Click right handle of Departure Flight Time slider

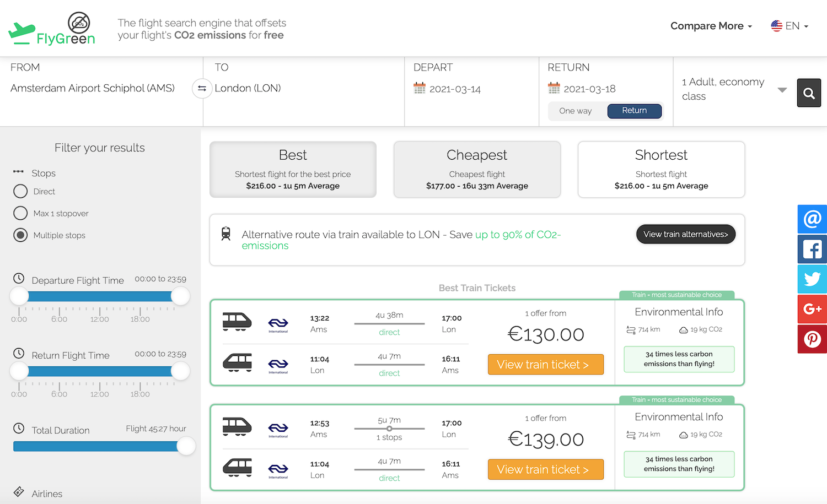180,296
